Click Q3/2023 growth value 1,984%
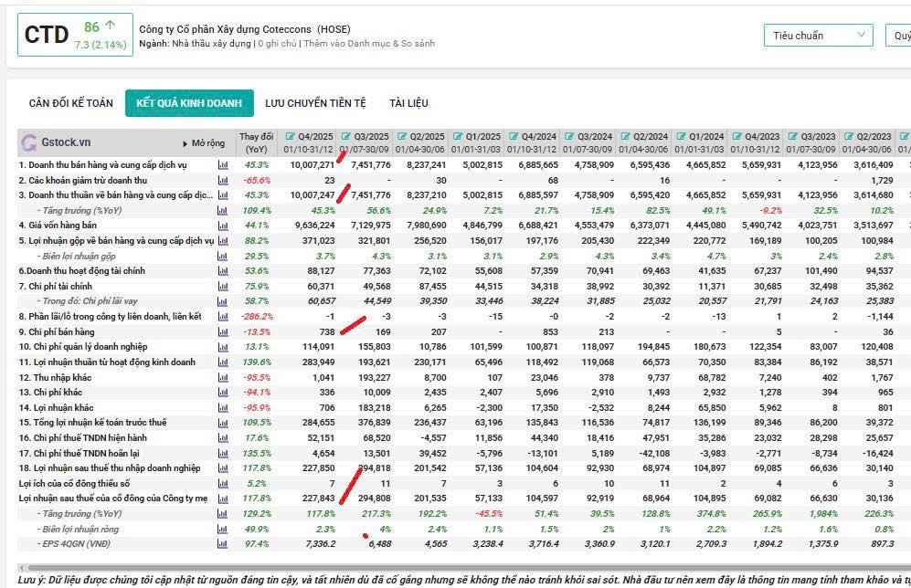The height and width of the screenshot is (588, 911). 824,514
